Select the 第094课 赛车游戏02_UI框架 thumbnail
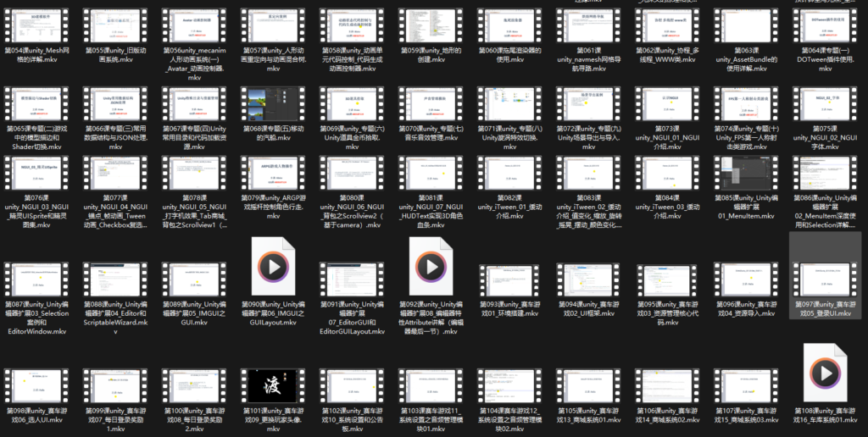This screenshot has height=437, width=868. [x=588, y=280]
